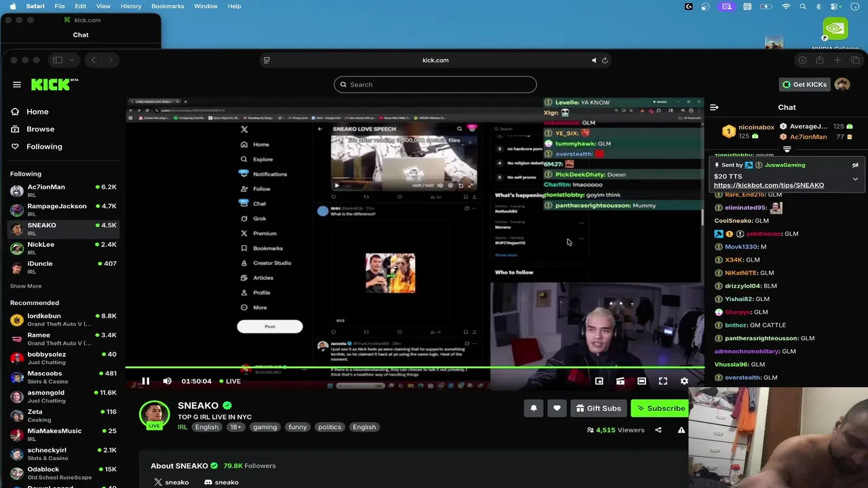The image size is (868, 488).
Task: Expand pinned message chevron
Action: pyautogui.click(x=855, y=179)
